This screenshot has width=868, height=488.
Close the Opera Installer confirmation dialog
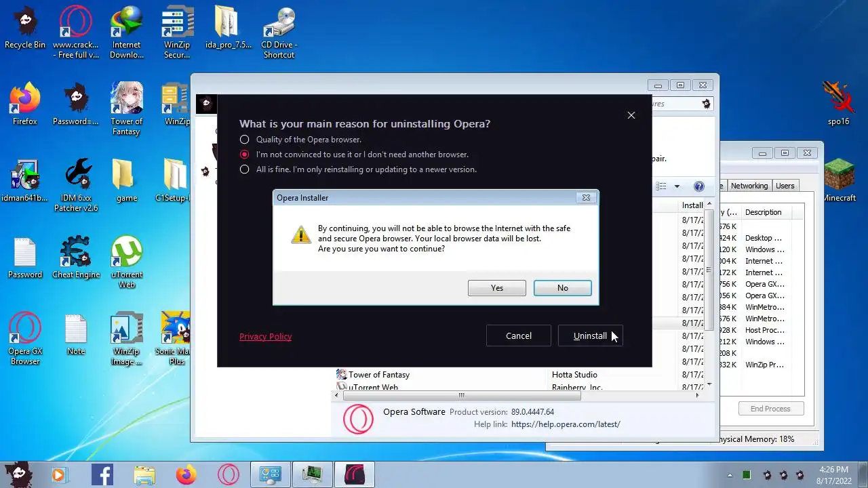point(586,198)
